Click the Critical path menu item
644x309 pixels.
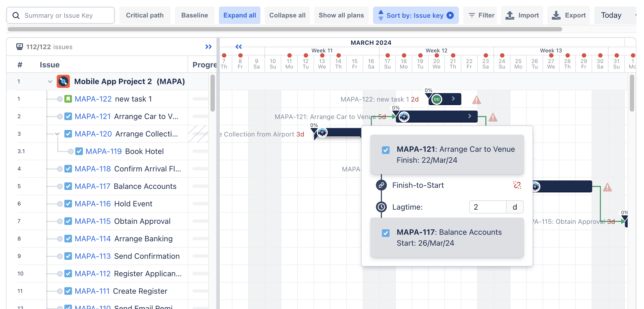145,15
